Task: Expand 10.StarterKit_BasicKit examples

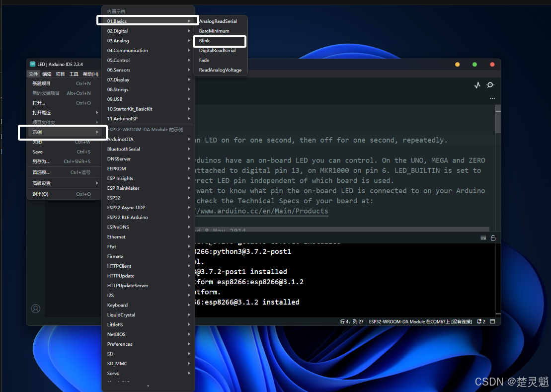Action: click(148, 109)
